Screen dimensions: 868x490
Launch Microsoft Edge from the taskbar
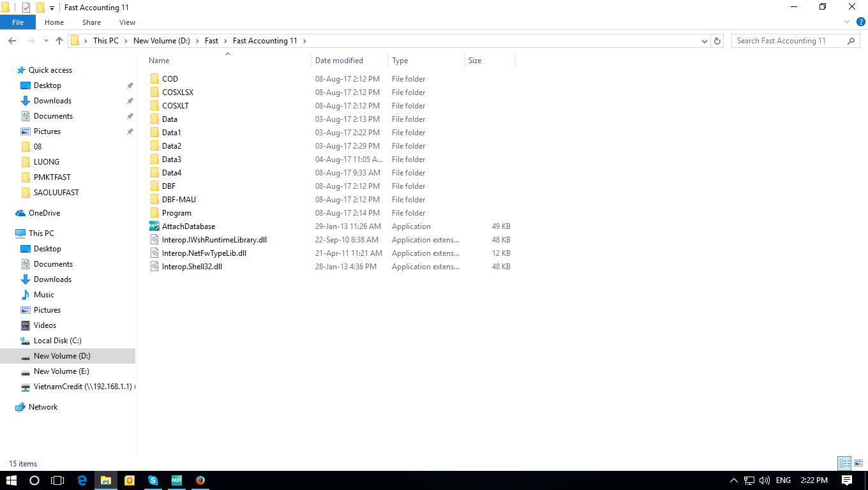click(82, 480)
